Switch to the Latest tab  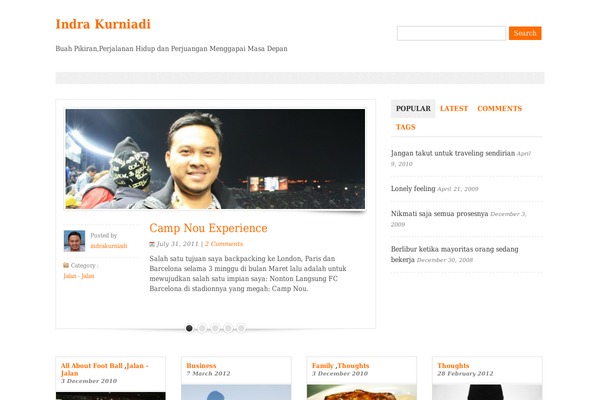click(454, 109)
